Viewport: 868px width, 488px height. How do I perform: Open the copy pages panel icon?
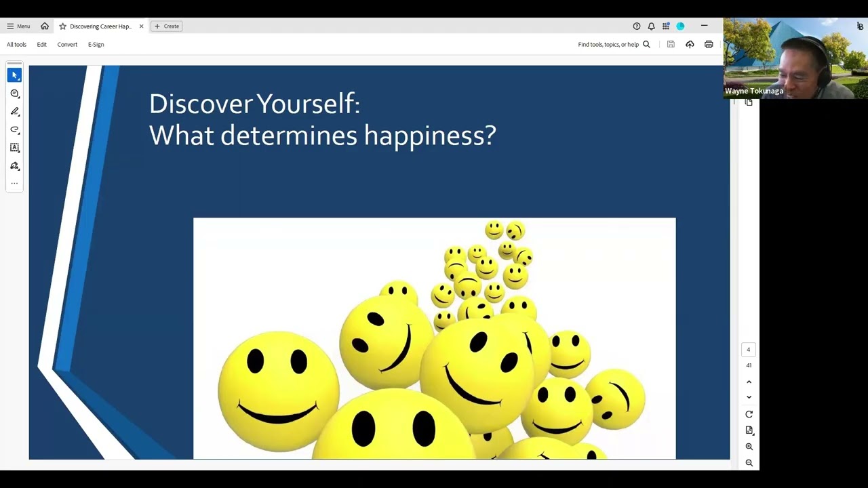click(749, 102)
